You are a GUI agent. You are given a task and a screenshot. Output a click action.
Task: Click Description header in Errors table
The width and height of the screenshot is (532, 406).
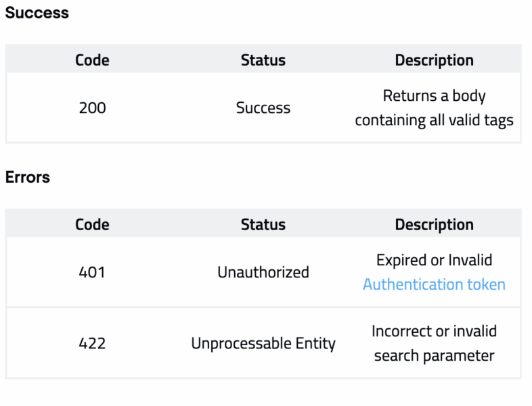(x=434, y=225)
